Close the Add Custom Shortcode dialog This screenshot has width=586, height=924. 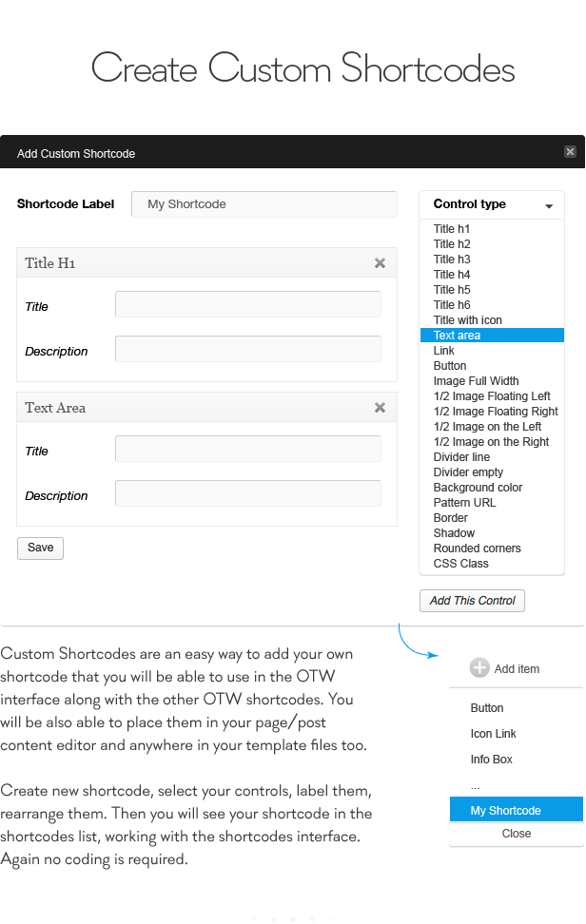pyautogui.click(x=570, y=151)
